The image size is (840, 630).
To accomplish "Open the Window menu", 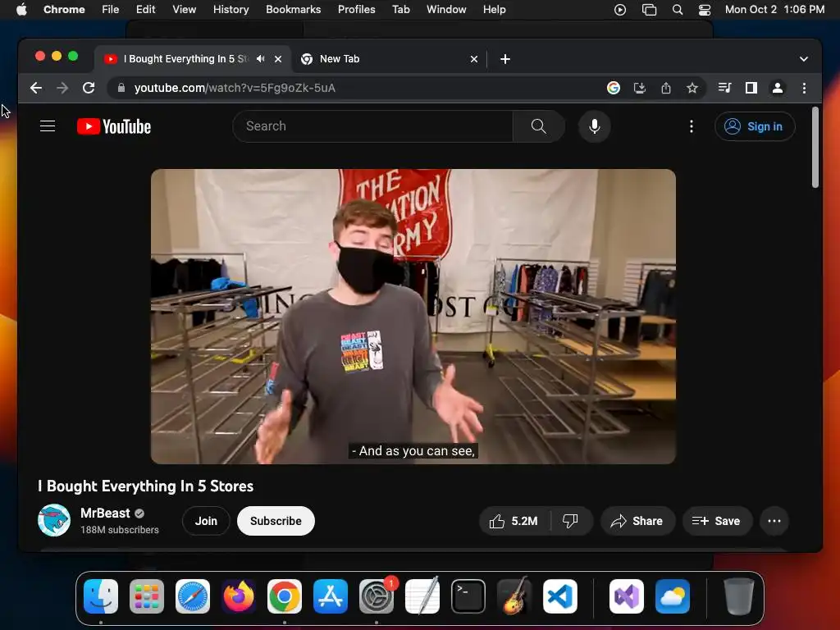I will coord(446,9).
